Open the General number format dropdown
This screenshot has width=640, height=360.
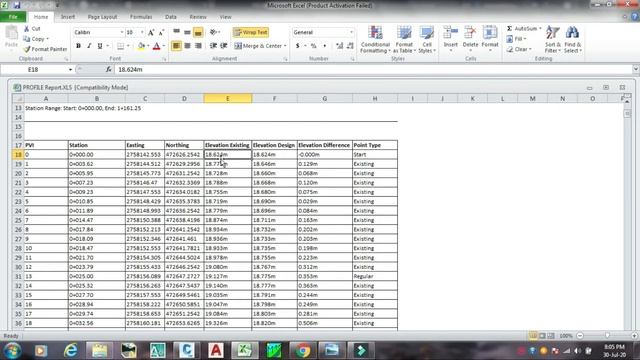[351, 32]
